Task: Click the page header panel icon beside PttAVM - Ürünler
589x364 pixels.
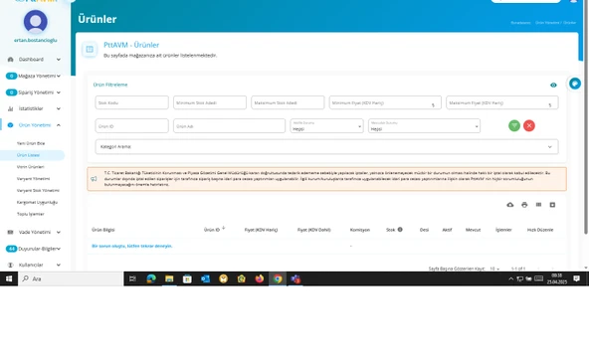Action: tap(90, 49)
